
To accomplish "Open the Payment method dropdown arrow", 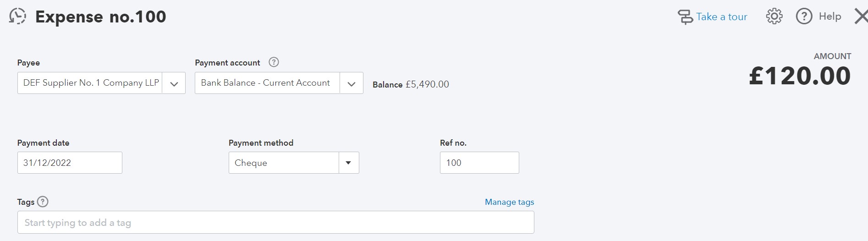I will click(348, 163).
